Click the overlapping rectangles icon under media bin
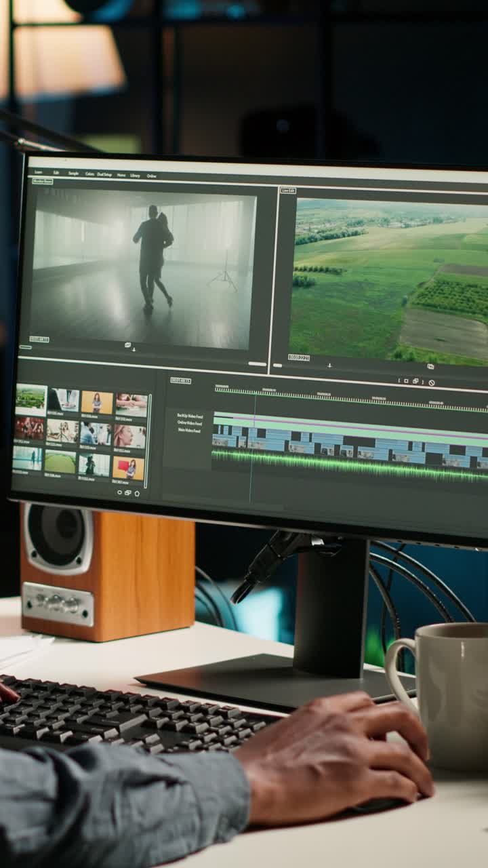Screen dimensions: 488x868 tap(128, 492)
